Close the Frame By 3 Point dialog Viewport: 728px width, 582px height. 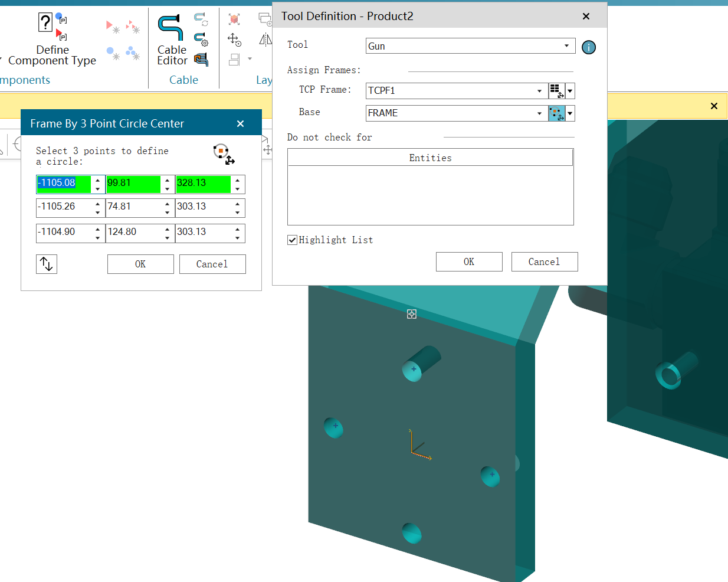click(240, 123)
